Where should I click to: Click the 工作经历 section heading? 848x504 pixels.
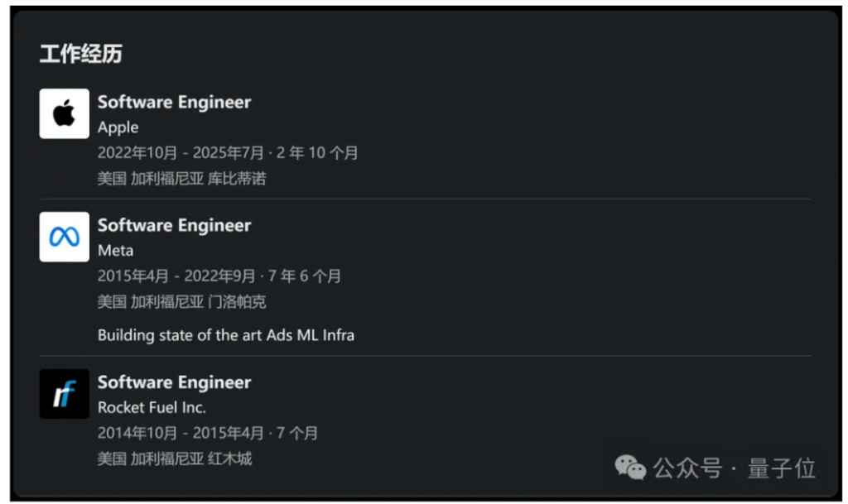tap(80, 55)
